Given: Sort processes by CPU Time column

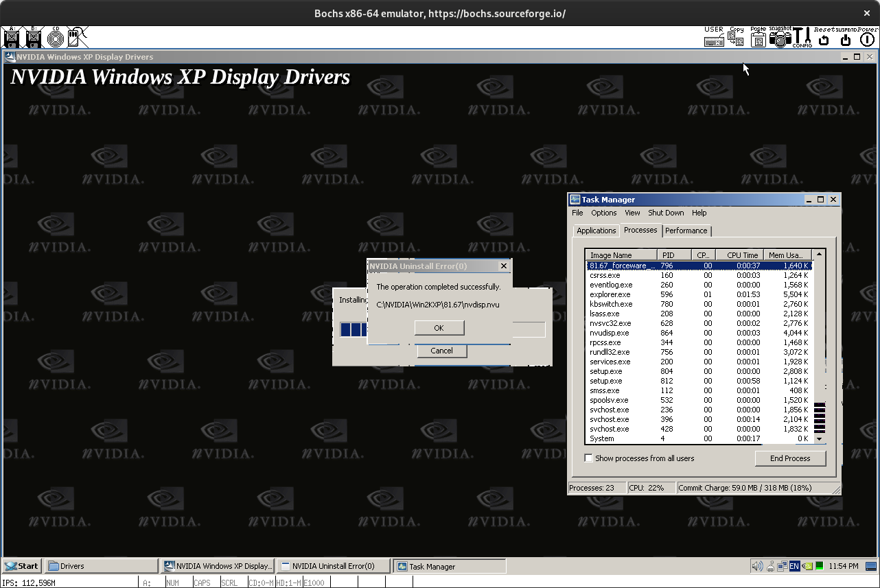Looking at the screenshot, I should (740, 255).
